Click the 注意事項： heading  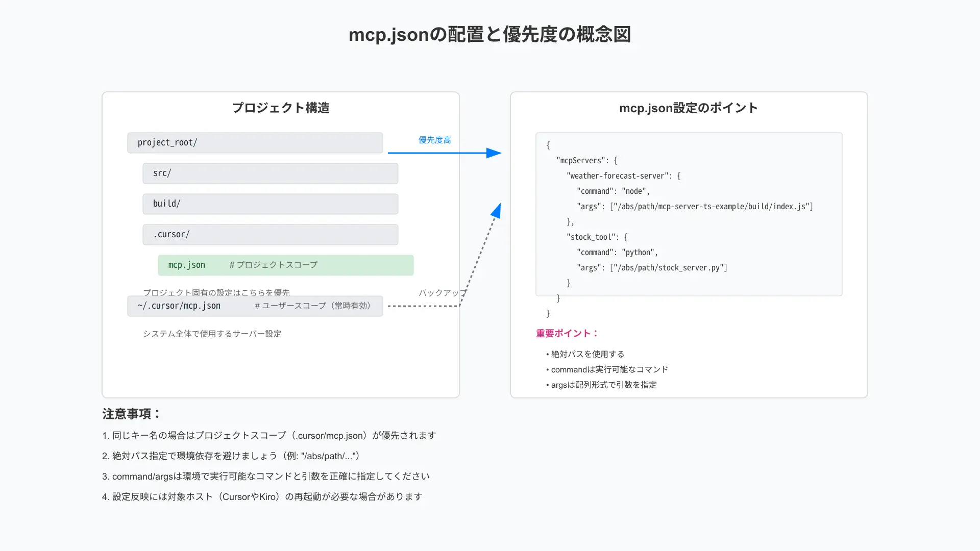[x=132, y=414]
